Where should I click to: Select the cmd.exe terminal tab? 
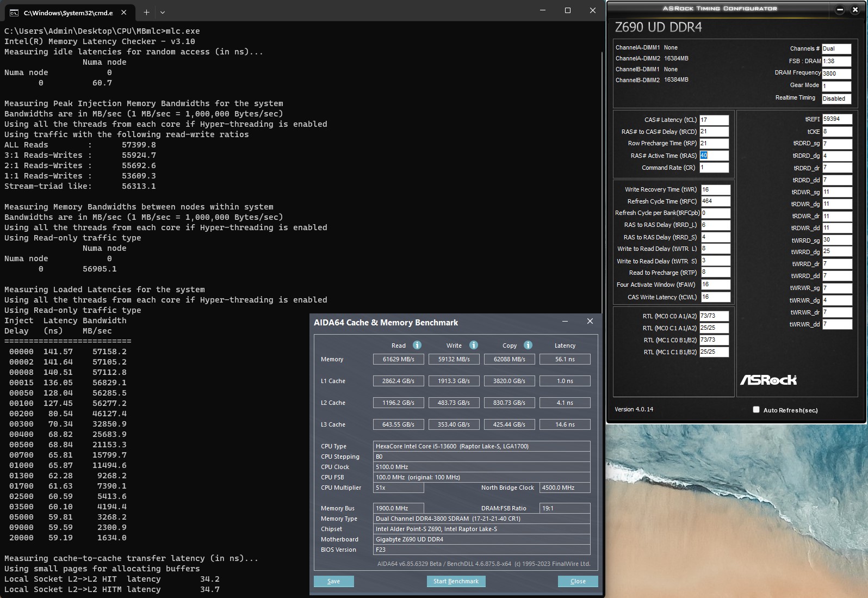click(65, 13)
